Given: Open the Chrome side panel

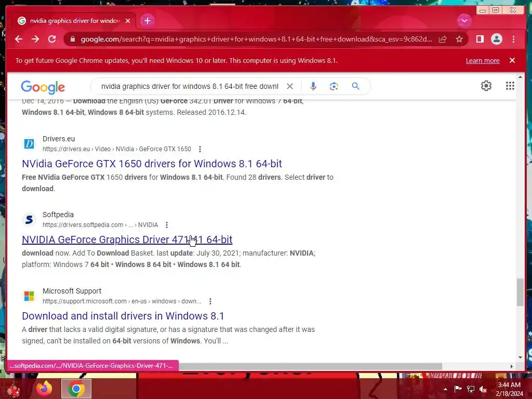Looking at the screenshot, I should (480, 39).
